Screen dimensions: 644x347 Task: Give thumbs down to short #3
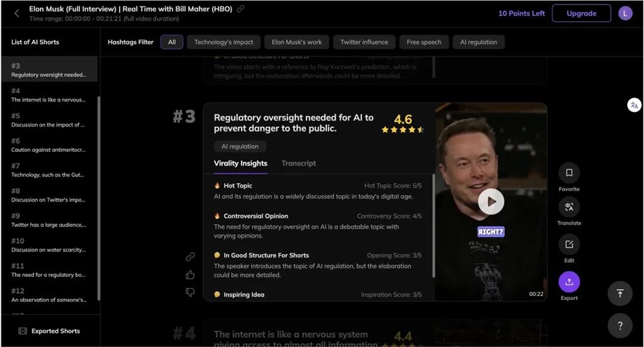pyautogui.click(x=190, y=292)
